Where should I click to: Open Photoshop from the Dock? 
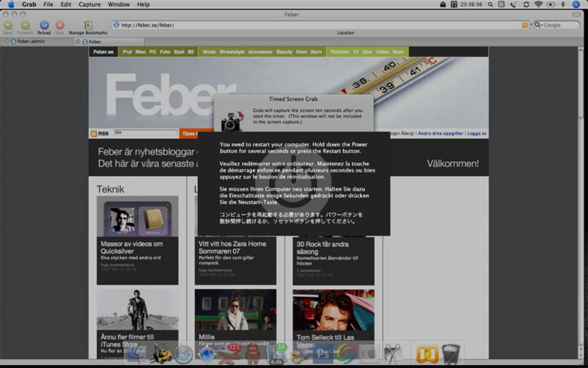(323, 354)
